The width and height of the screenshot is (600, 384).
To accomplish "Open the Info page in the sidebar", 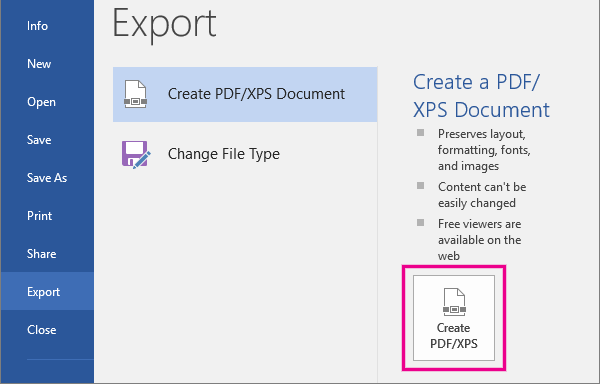I will click(47, 26).
